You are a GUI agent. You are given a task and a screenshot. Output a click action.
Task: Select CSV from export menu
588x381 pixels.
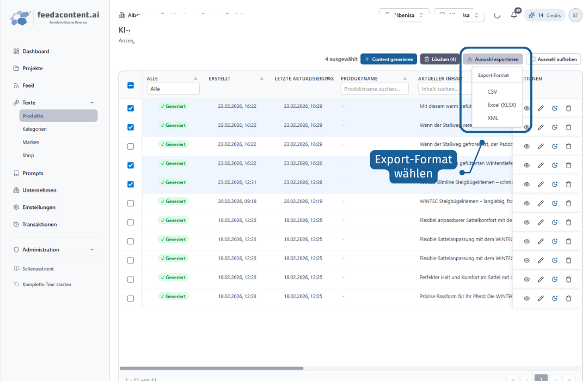[x=492, y=92]
